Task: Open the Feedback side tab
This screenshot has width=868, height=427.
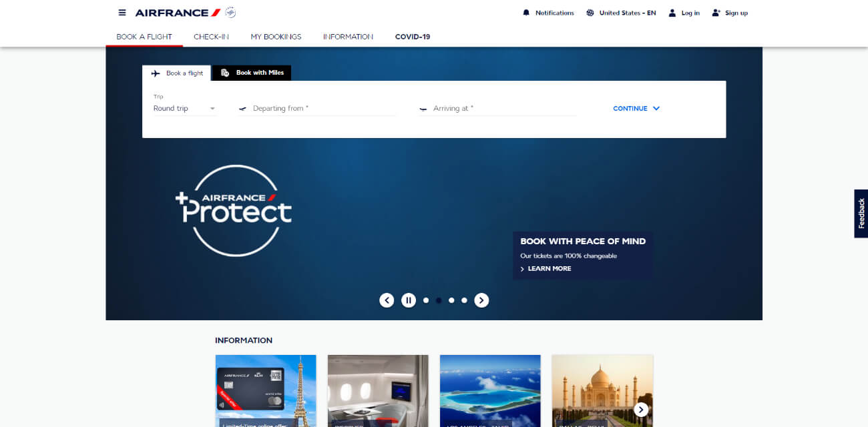Action: 861,213
